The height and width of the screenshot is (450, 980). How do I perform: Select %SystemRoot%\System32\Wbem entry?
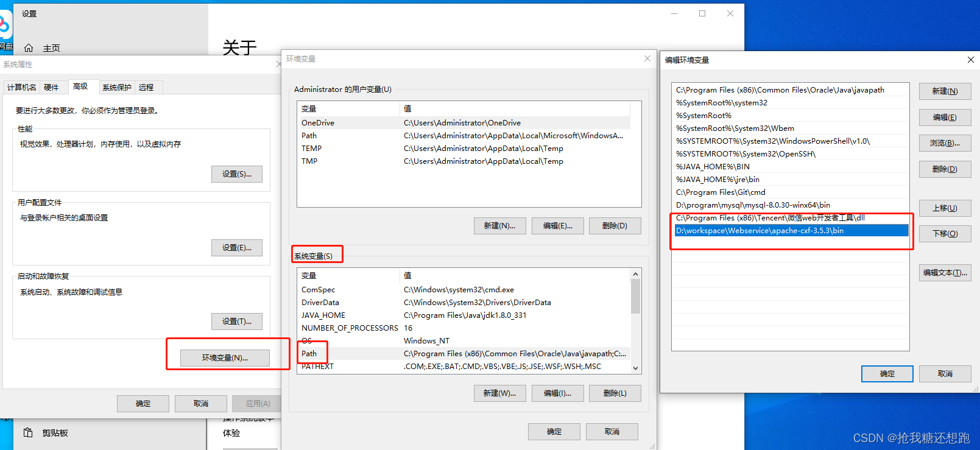pyautogui.click(x=791, y=128)
